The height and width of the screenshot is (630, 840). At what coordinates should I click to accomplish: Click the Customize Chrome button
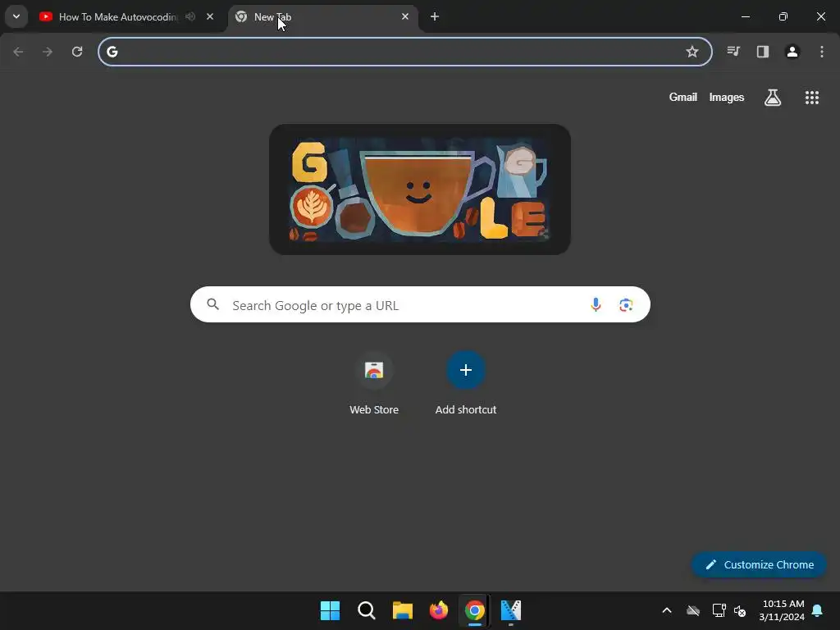coord(759,564)
